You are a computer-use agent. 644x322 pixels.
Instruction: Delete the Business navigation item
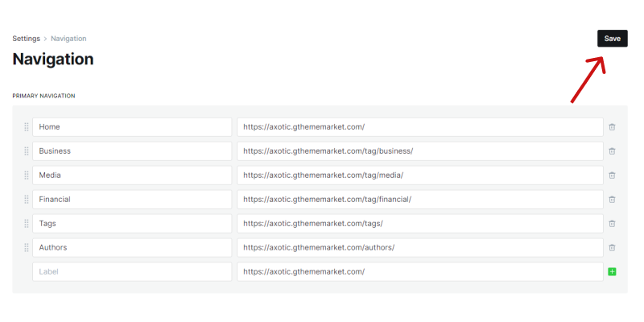coord(612,151)
